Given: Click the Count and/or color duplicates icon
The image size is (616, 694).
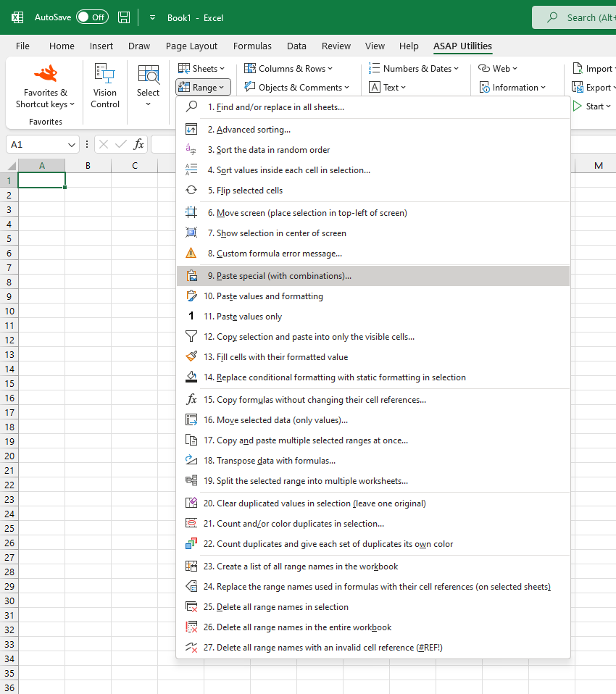Looking at the screenshot, I should [191, 524].
